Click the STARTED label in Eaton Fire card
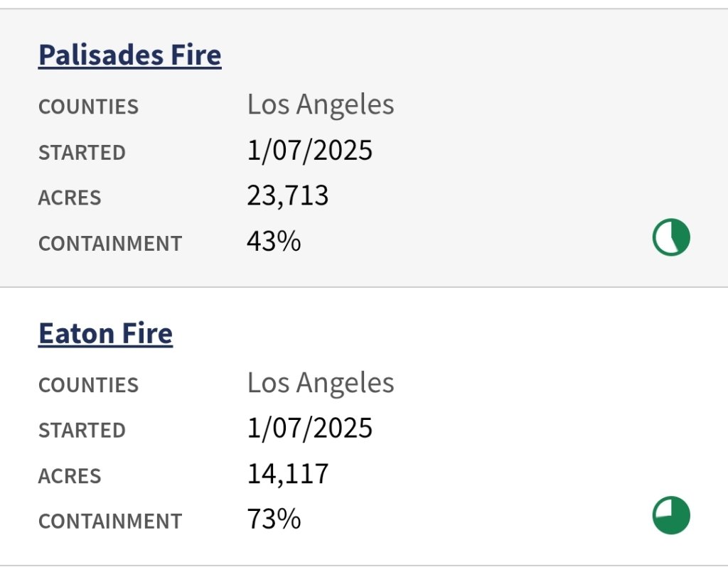This screenshot has width=728, height=577. [x=82, y=431]
